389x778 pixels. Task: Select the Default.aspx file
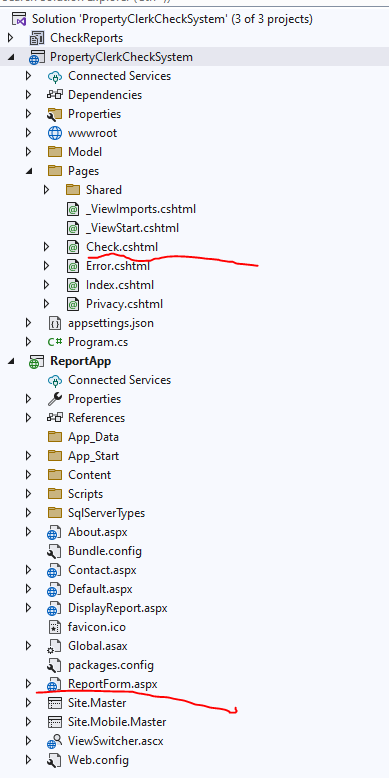(100, 589)
